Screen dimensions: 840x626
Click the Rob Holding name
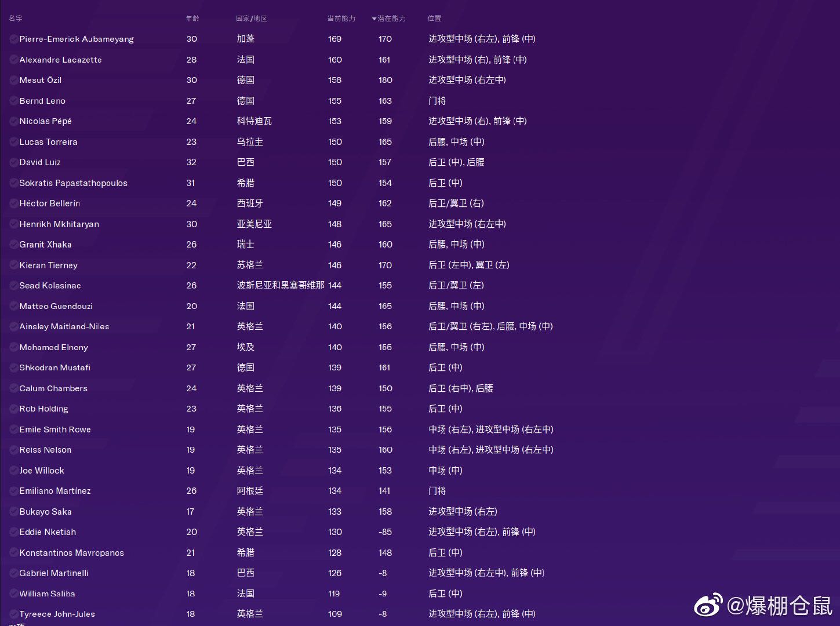tap(43, 409)
